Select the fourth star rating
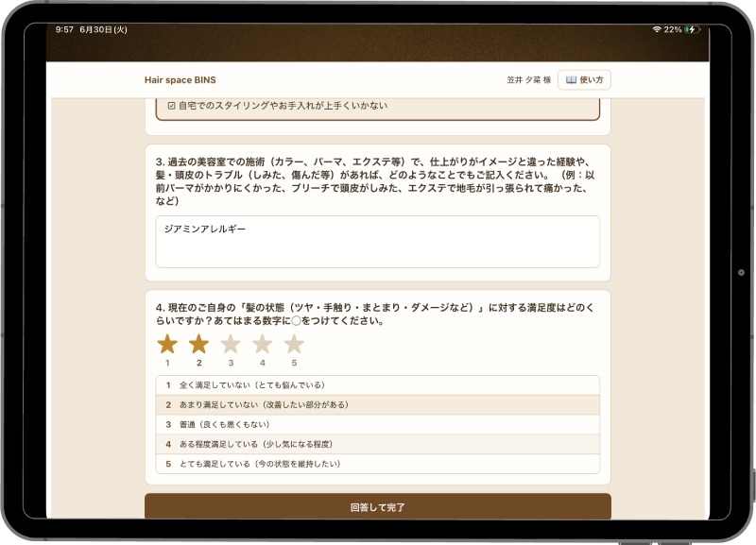Image resolution: width=756 pixels, height=545 pixels. 263,344
